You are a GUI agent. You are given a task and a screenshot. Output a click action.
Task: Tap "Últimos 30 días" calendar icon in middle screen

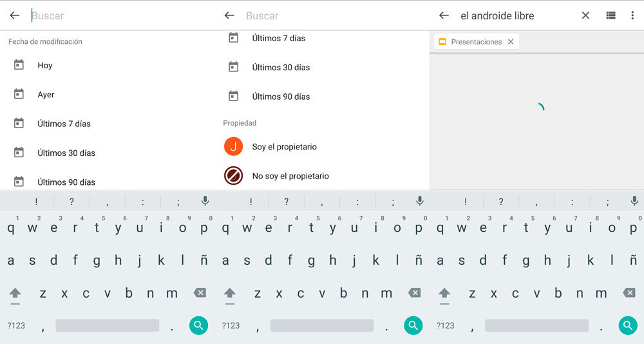click(x=233, y=67)
